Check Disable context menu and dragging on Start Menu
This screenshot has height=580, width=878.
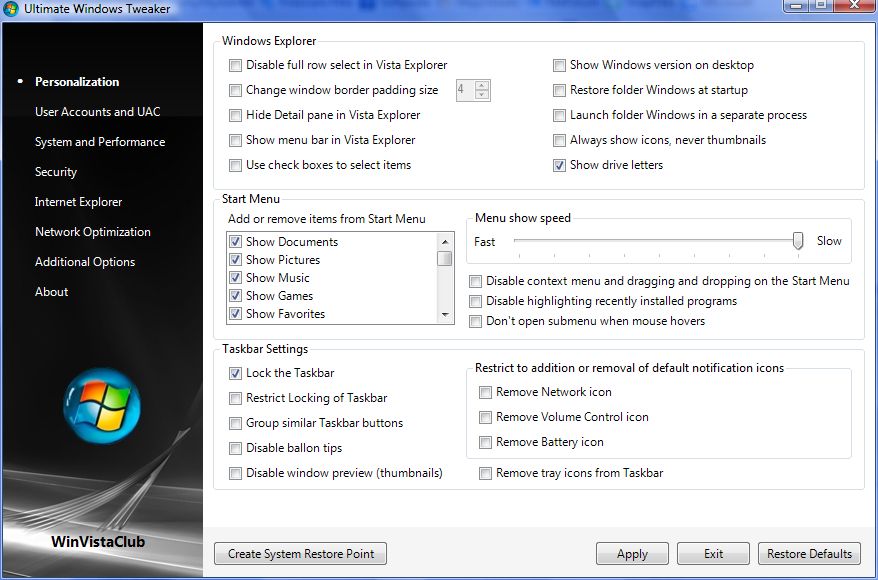point(475,281)
